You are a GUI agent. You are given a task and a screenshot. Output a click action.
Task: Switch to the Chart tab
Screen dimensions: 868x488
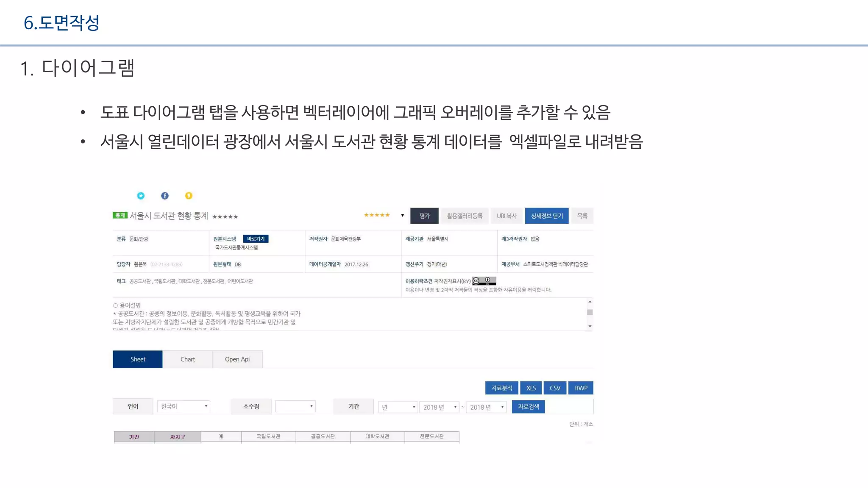(187, 359)
